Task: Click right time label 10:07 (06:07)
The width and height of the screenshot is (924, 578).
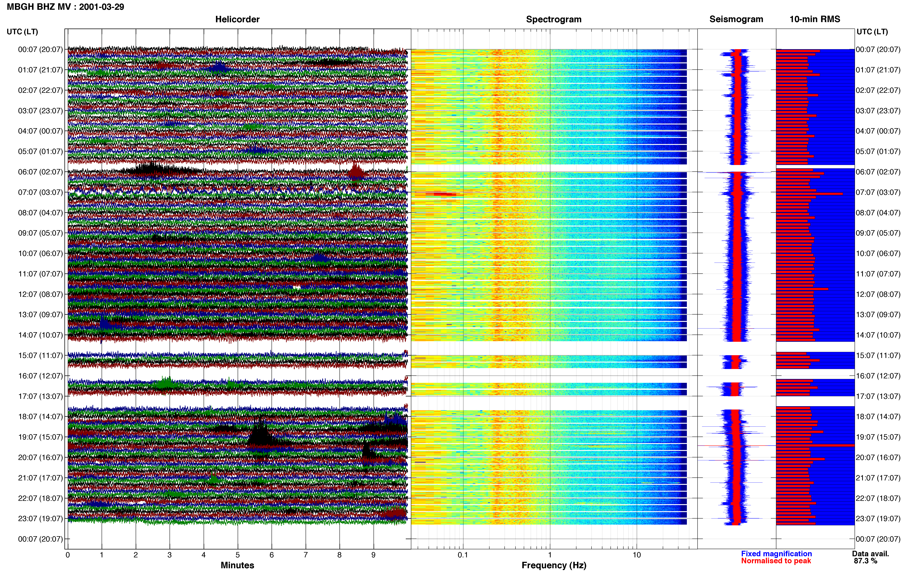Action: (878, 253)
